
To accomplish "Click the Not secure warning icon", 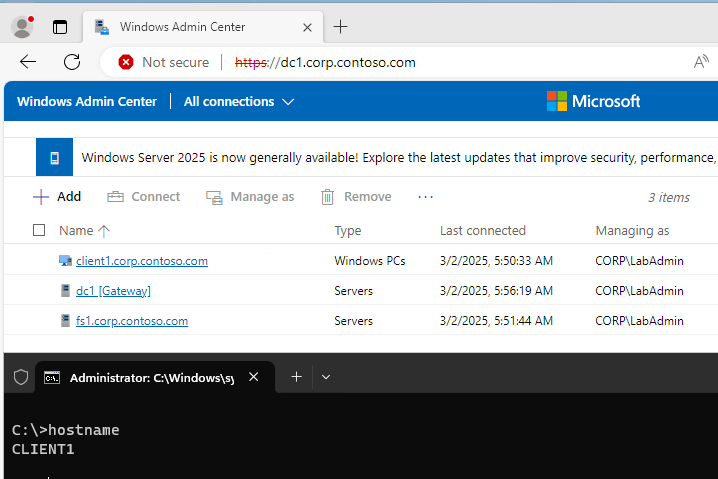I will coord(126,62).
